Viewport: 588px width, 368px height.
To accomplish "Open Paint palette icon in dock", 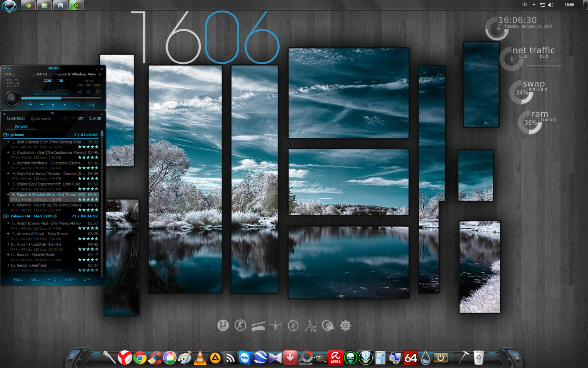I will click(185, 358).
